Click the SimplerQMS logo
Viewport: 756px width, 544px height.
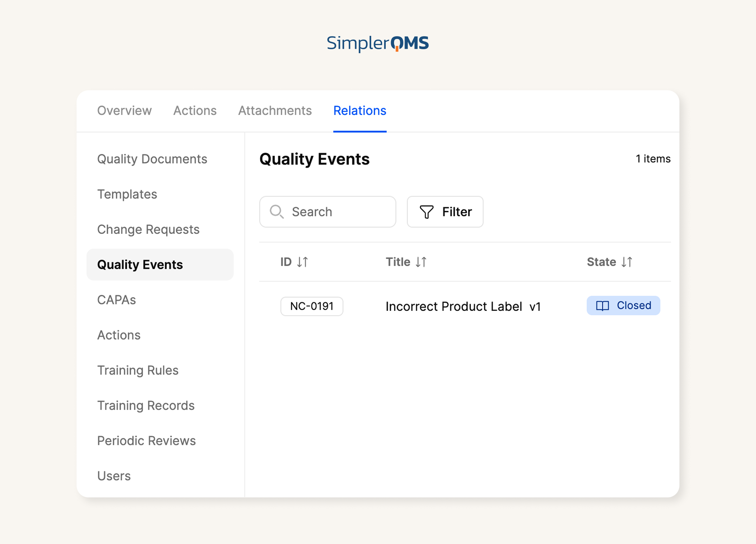378,43
